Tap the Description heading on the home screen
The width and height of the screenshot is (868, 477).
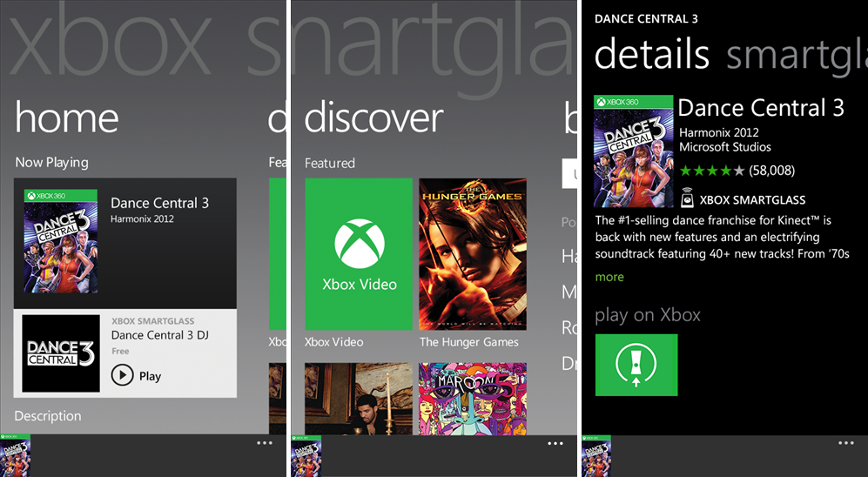[x=48, y=416]
